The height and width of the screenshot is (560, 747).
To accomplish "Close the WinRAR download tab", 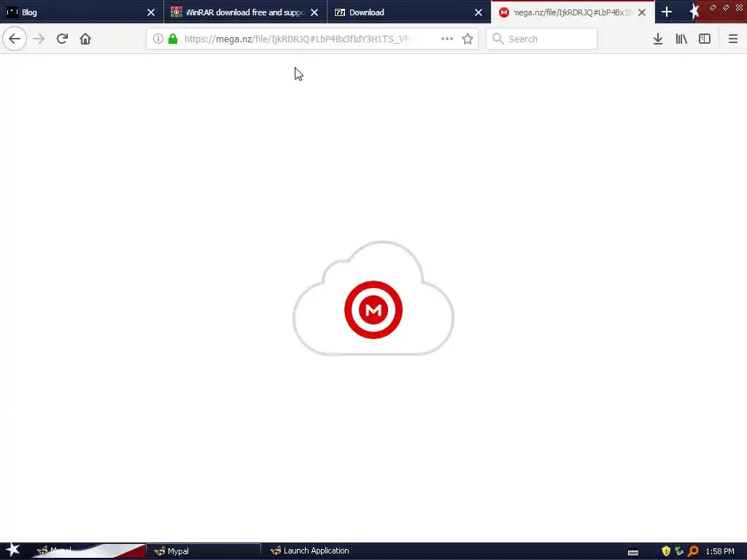I will pyautogui.click(x=314, y=12).
